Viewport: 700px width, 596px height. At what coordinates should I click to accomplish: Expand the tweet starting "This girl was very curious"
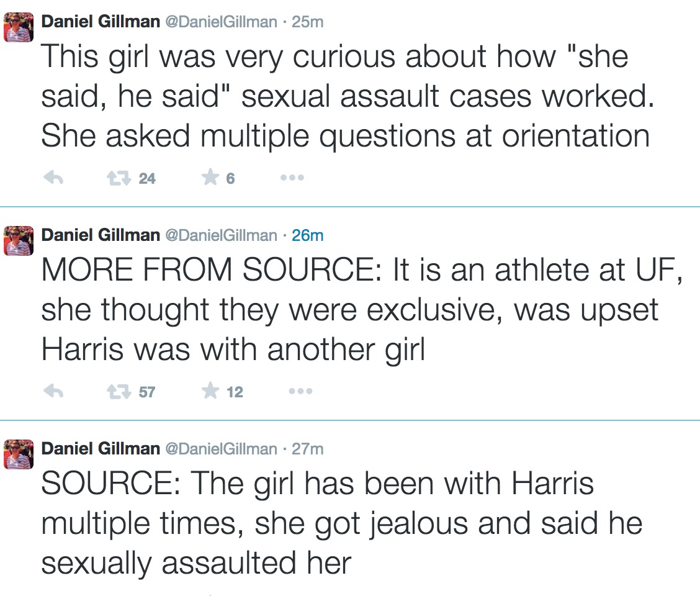click(344, 96)
